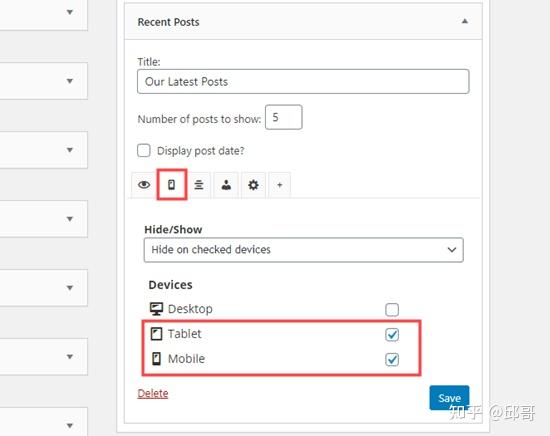Click the Display post date label
The image size is (550, 436).
click(201, 151)
